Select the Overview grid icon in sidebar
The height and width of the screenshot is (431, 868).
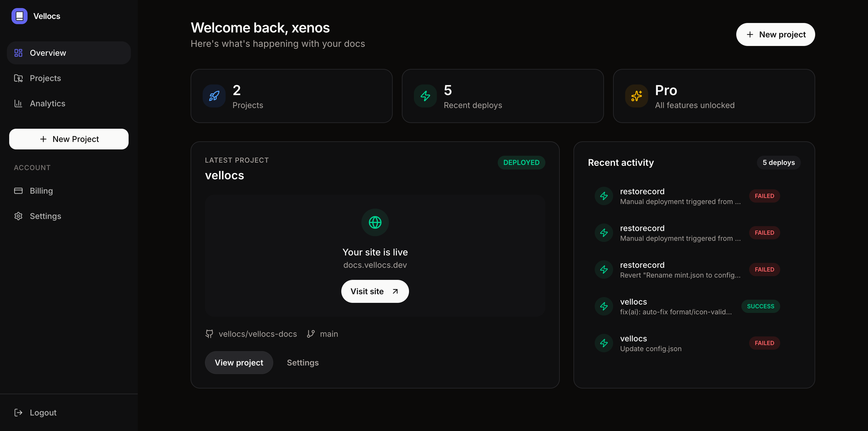pos(18,53)
